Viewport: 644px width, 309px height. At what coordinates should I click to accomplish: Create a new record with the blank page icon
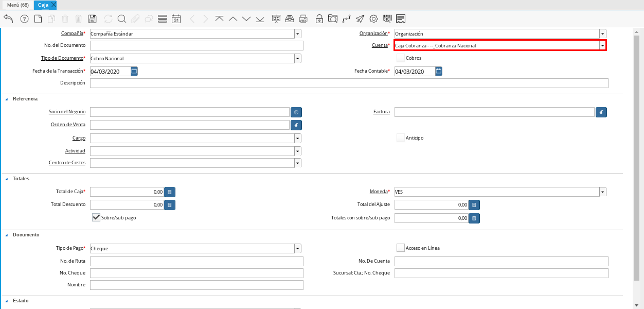click(x=38, y=19)
